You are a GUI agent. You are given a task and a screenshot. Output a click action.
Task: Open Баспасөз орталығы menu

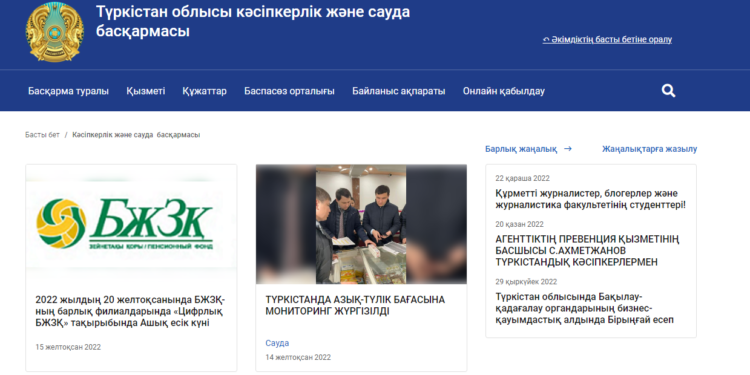[x=289, y=91]
